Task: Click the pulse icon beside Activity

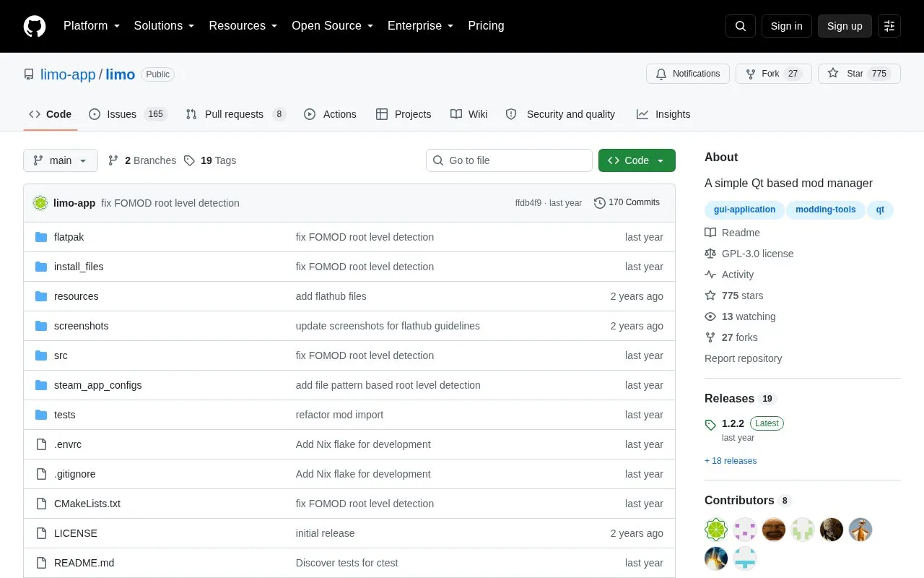Action: (x=710, y=275)
